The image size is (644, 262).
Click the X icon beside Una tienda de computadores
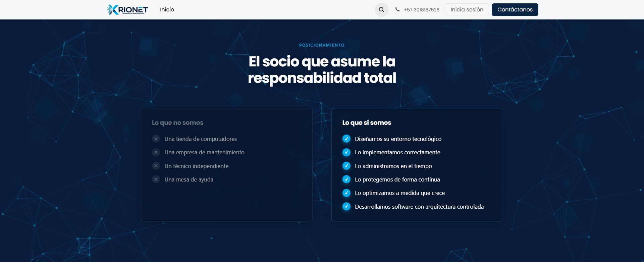click(x=156, y=139)
